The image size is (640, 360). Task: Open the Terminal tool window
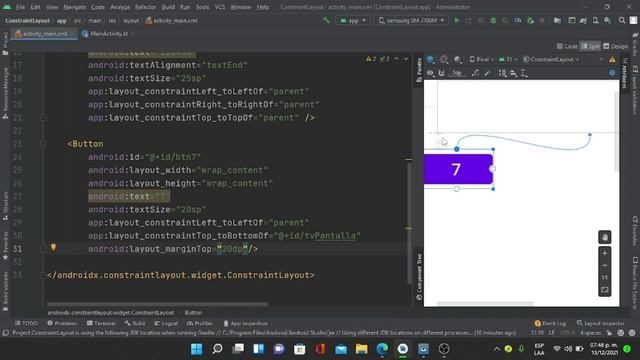(x=101, y=323)
